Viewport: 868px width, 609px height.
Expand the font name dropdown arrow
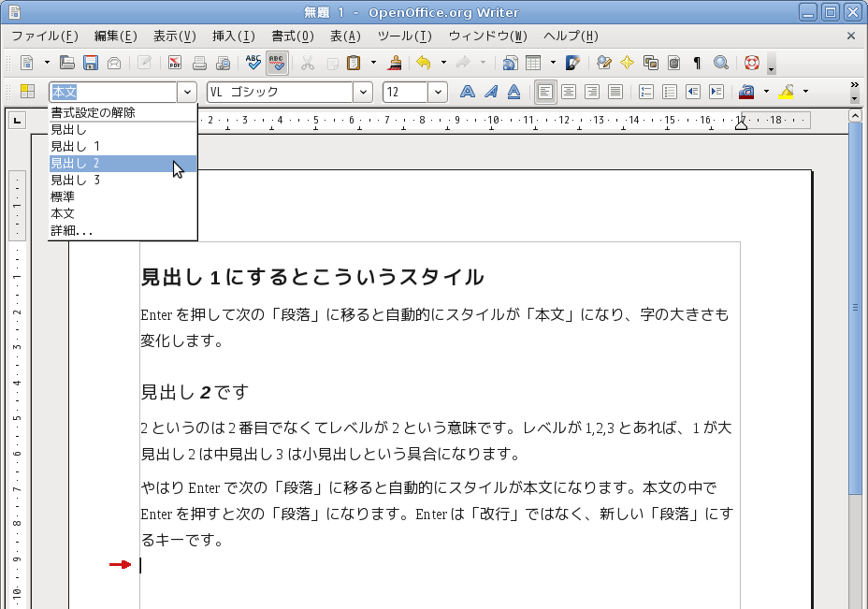pyautogui.click(x=363, y=92)
